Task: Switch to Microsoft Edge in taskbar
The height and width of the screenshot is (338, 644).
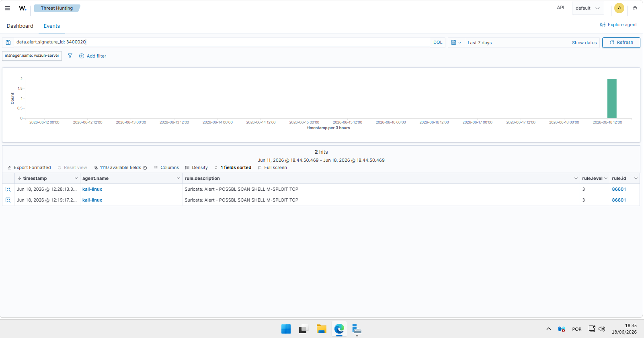Action: [x=339, y=329]
